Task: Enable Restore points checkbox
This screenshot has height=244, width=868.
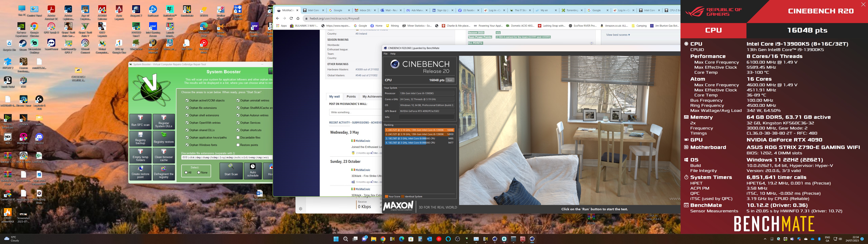Action: click(x=238, y=145)
